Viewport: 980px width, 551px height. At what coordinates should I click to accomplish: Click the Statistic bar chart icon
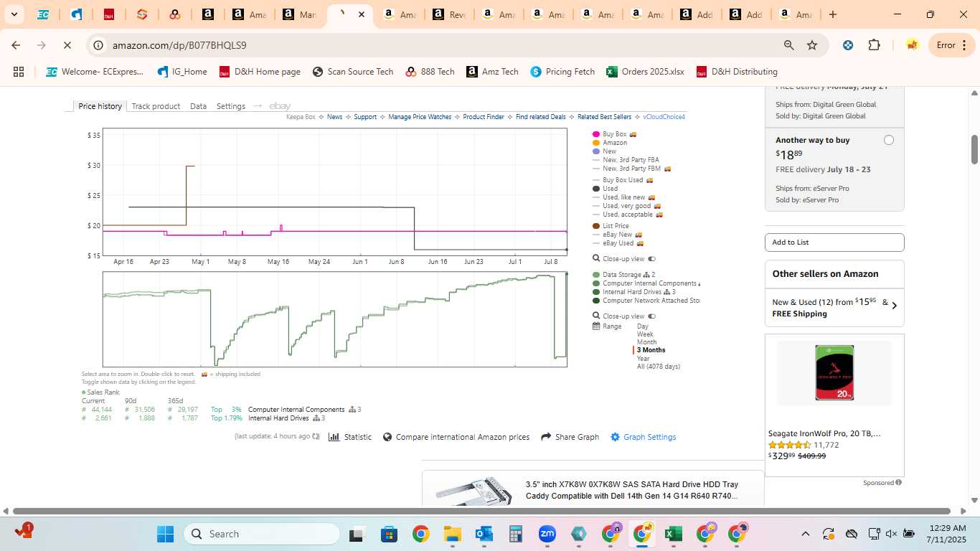click(x=334, y=437)
